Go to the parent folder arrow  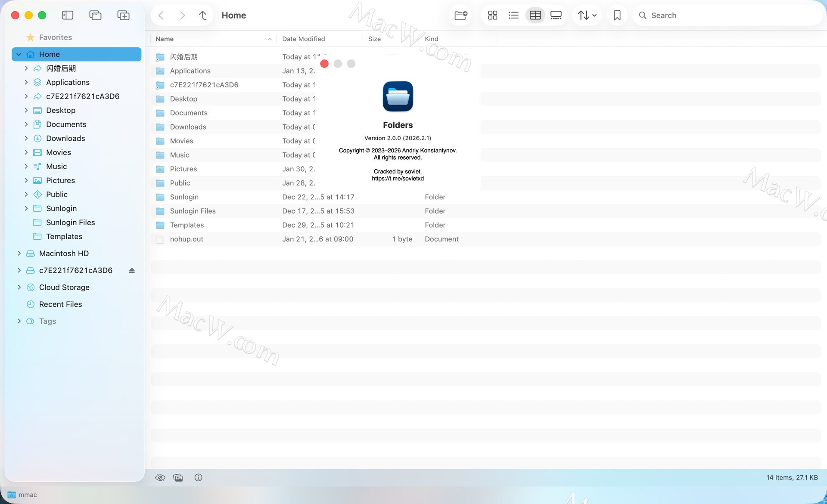[x=203, y=15]
